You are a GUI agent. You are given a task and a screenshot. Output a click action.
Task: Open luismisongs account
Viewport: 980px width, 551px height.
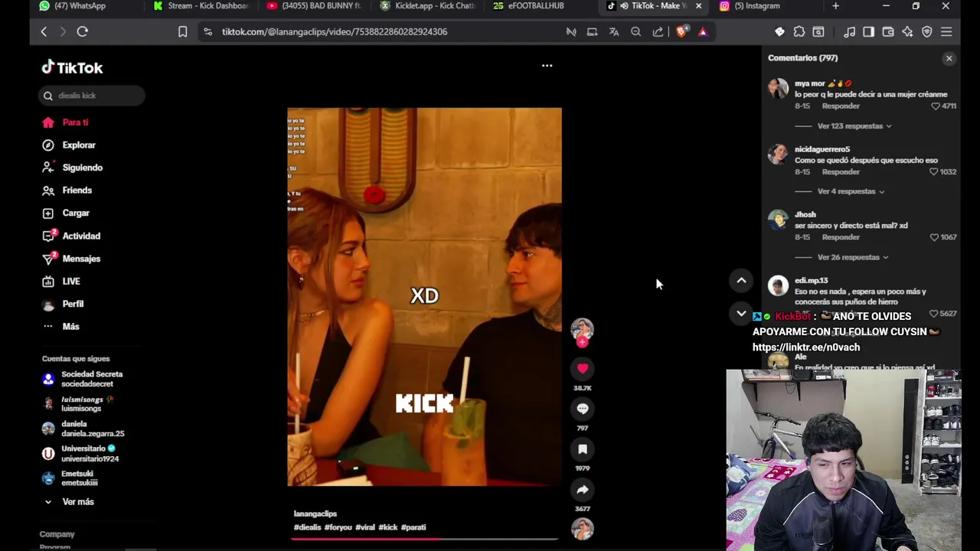pos(79,404)
